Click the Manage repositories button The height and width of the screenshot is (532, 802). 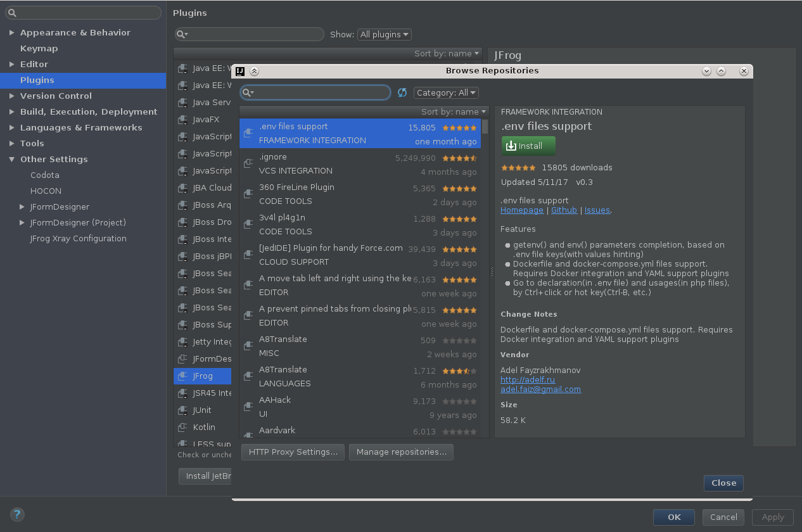point(400,452)
